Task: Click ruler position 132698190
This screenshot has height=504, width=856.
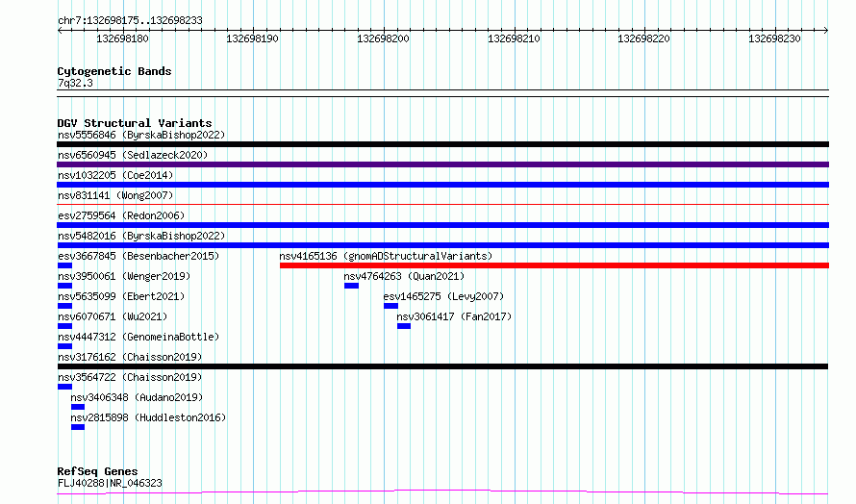Action: pos(252,38)
